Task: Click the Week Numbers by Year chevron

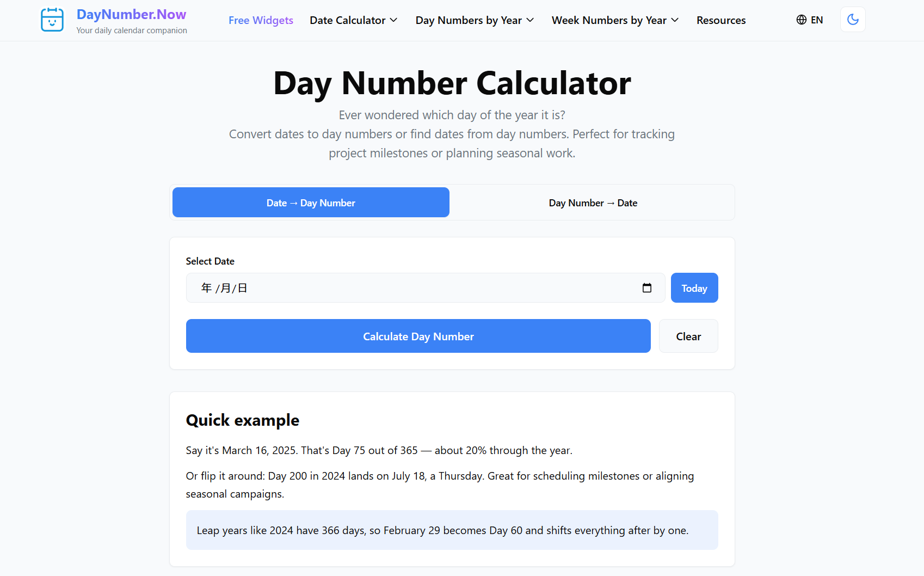Action: click(675, 20)
